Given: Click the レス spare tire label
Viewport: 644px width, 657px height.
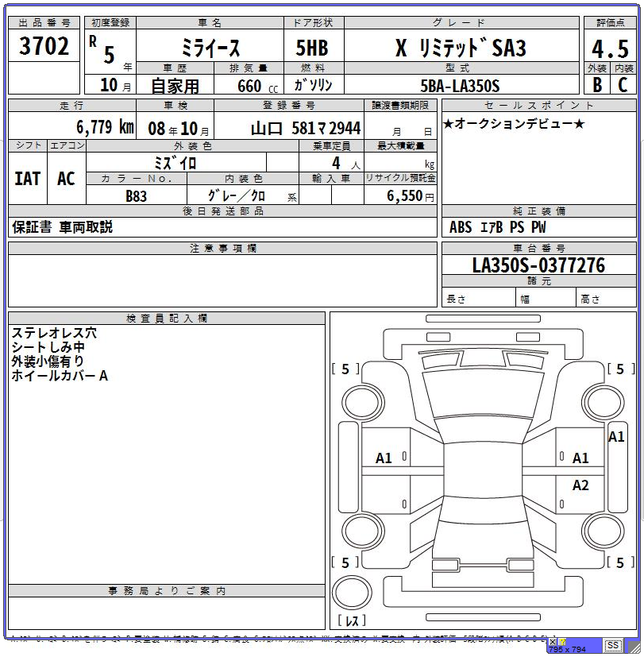Looking at the screenshot, I should pos(352,620).
